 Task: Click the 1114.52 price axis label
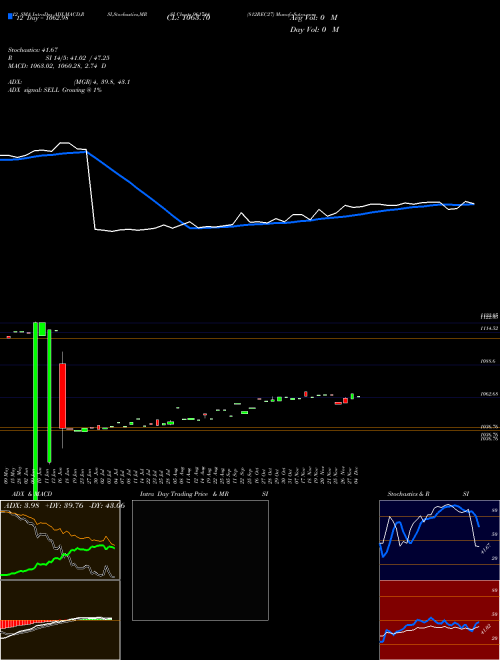(x=489, y=328)
